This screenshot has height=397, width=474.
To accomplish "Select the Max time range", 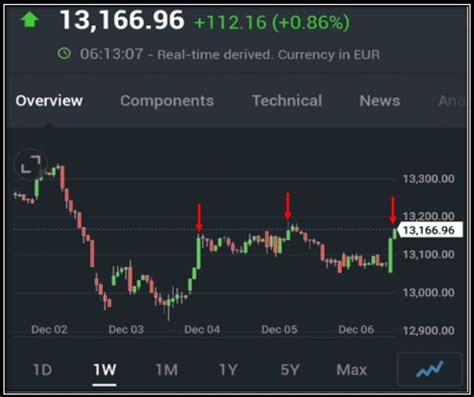I will click(x=352, y=370).
